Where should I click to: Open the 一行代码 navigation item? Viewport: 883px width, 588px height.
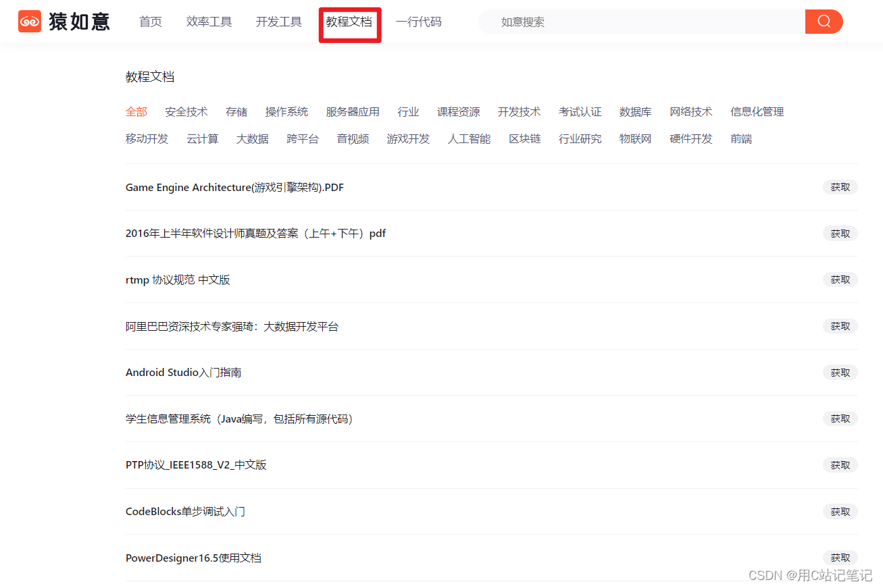419,22
